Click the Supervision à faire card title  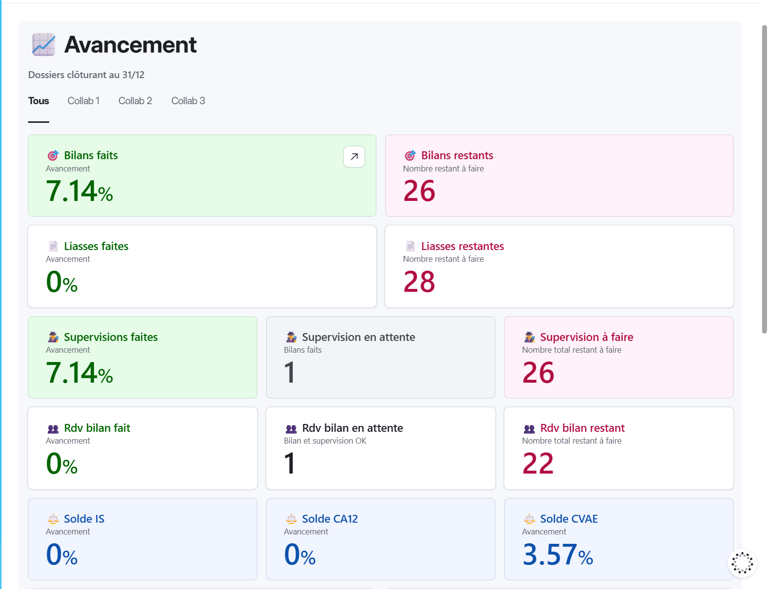(586, 338)
